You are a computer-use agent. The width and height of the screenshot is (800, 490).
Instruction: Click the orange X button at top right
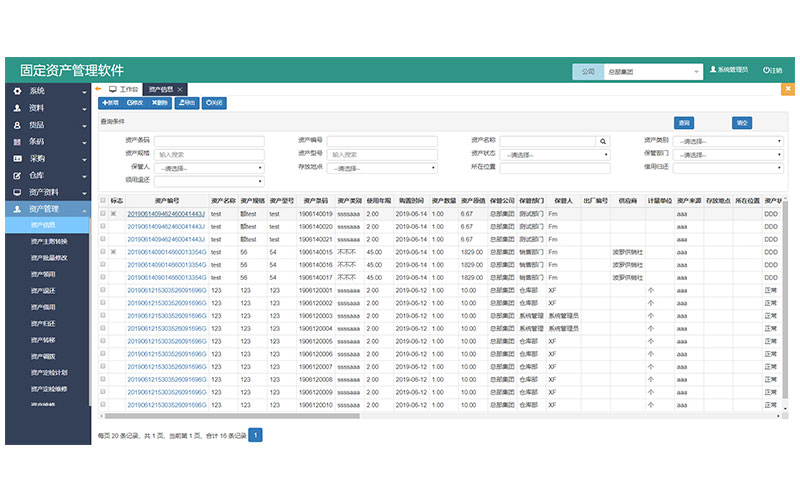(788, 89)
